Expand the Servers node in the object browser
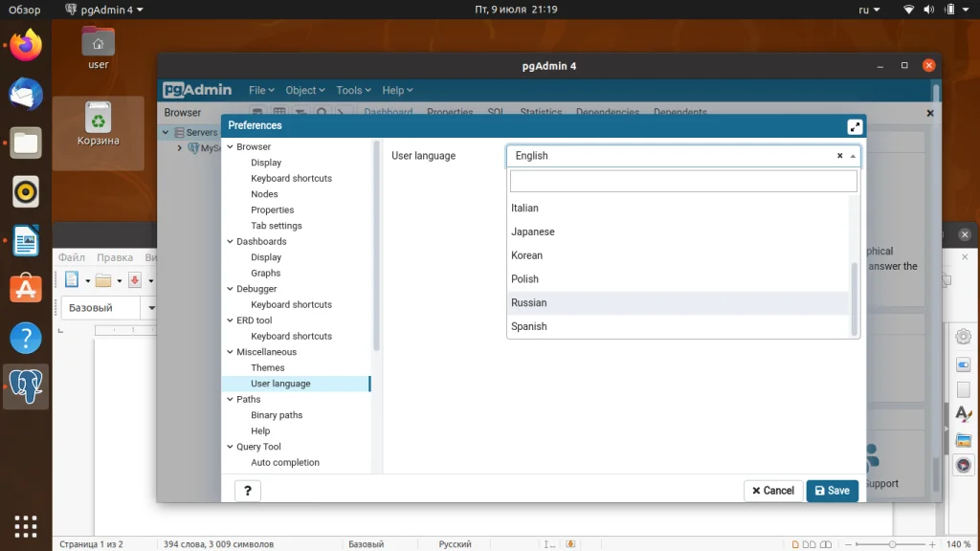 coord(167,131)
